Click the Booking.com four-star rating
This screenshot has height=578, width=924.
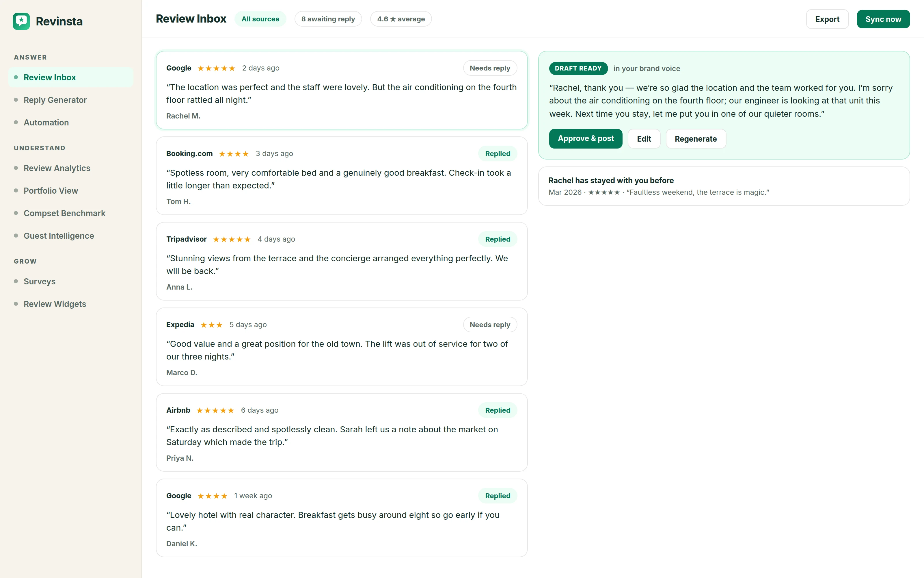(x=234, y=154)
